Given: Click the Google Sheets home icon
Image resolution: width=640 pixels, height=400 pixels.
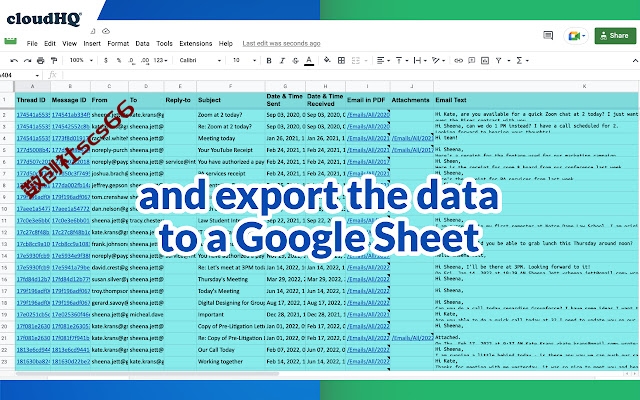Looking at the screenshot, I should [x=11, y=40].
